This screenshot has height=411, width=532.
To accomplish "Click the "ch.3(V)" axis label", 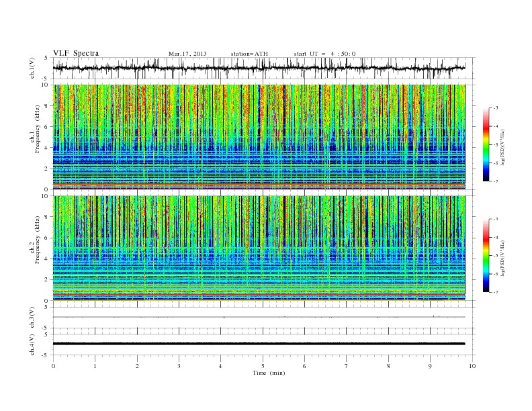I will click(x=32, y=317).
